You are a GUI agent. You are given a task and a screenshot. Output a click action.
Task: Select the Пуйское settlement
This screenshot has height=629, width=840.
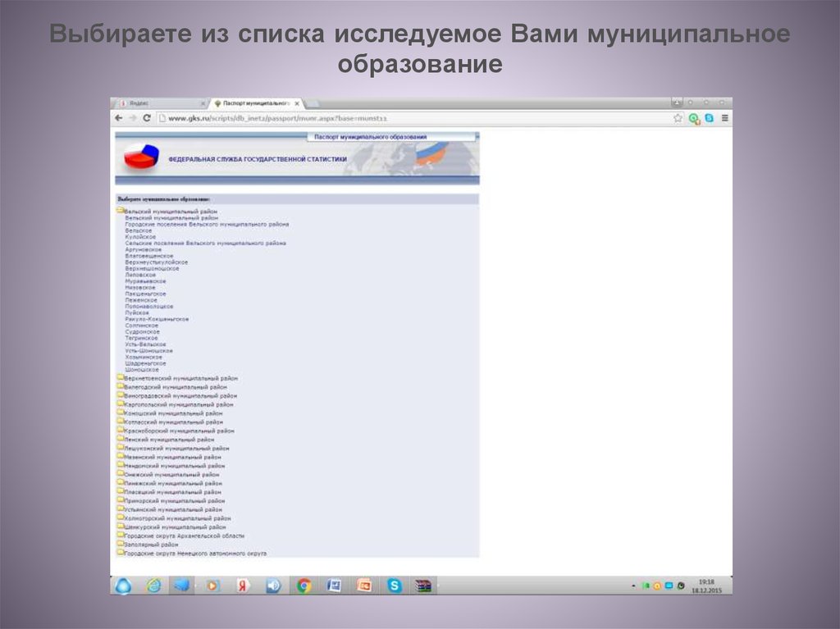pos(137,313)
